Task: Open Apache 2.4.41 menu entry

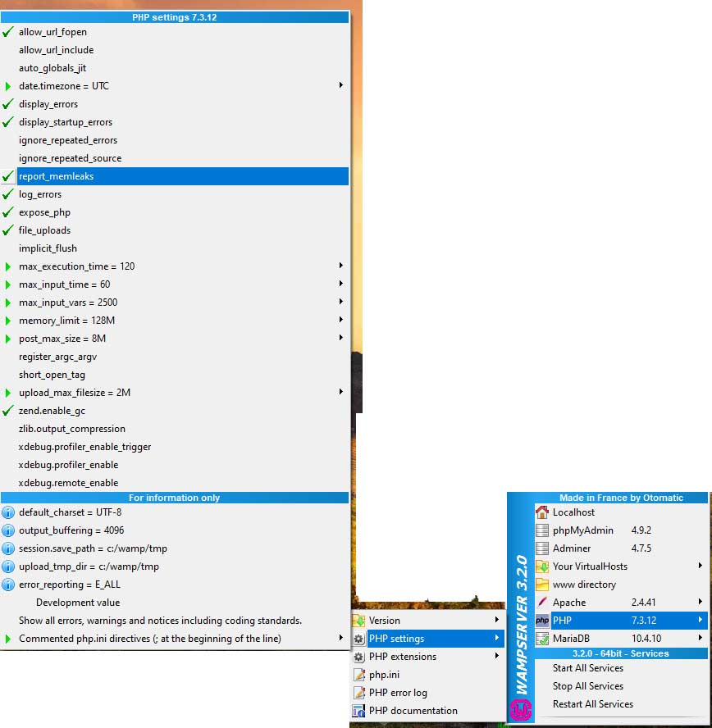Action: click(x=621, y=603)
